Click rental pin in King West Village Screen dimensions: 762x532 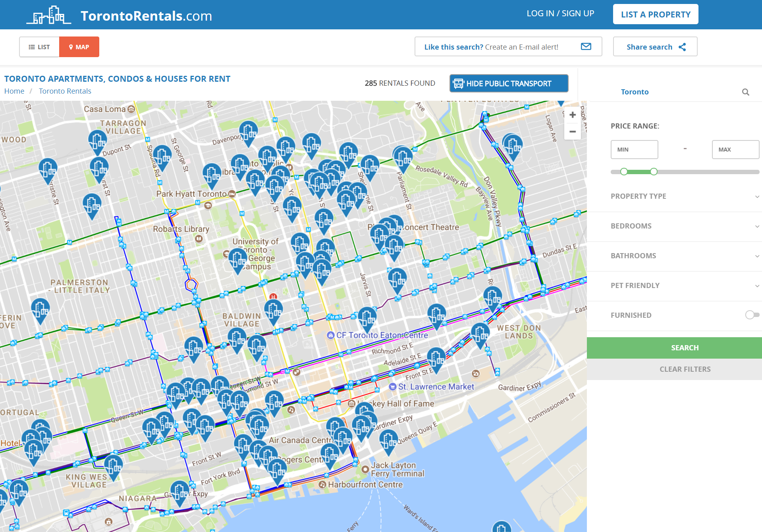(x=113, y=467)
